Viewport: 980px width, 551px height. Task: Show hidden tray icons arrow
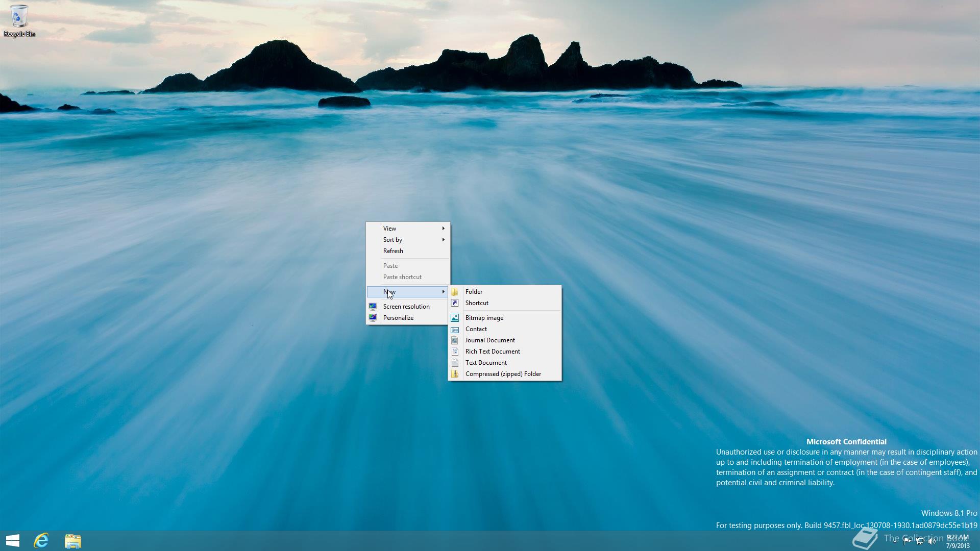tap(895, 541)
